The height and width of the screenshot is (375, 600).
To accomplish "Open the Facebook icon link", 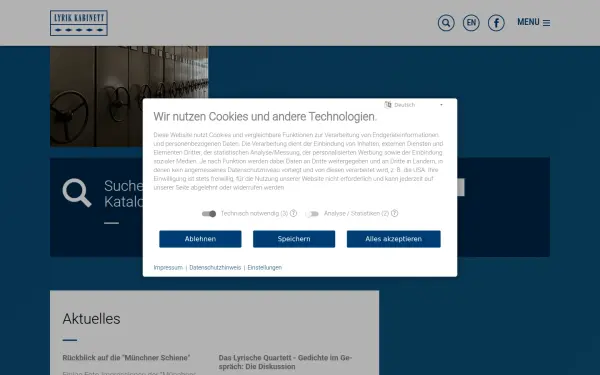I will coord(496,23).
